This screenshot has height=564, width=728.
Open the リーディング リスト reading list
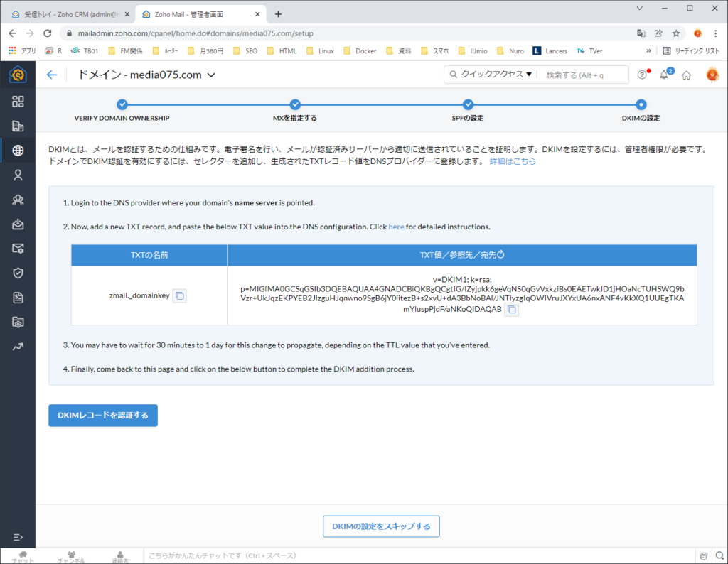pyautogui.click(x=691, y=51)
